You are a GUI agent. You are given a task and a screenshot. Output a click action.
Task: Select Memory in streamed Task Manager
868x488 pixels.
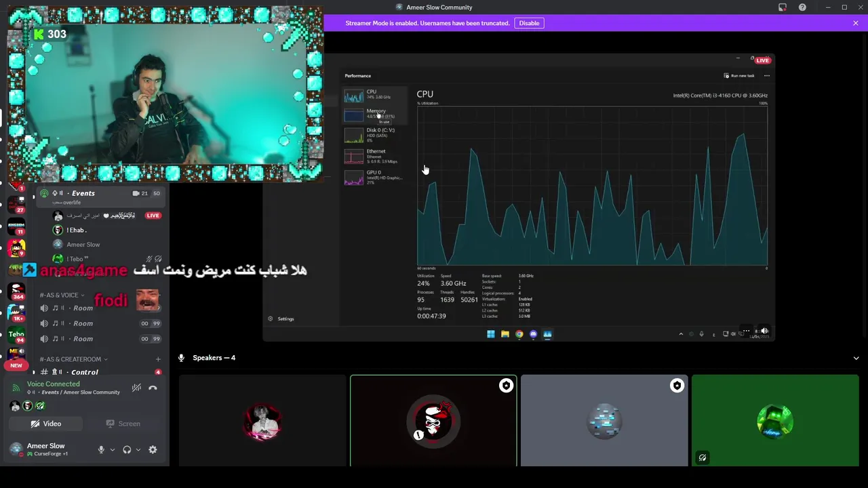click(375, 114)
